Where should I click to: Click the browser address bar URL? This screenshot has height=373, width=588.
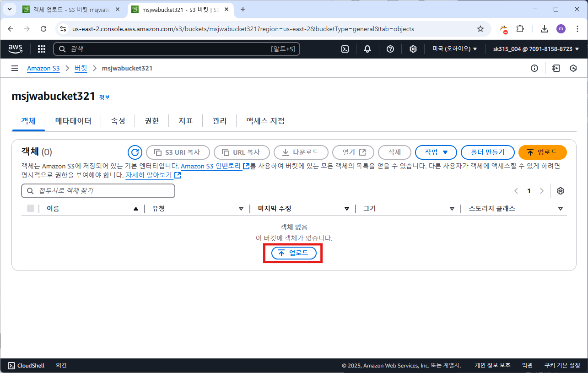click(x=243, y=29)
